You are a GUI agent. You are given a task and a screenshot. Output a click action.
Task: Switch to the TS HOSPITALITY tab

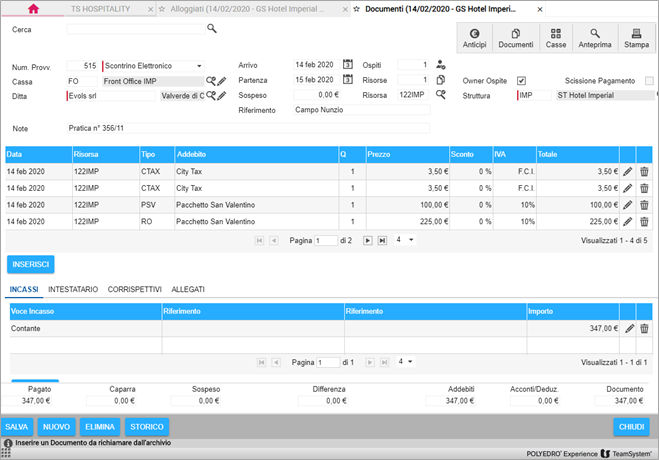100,9
